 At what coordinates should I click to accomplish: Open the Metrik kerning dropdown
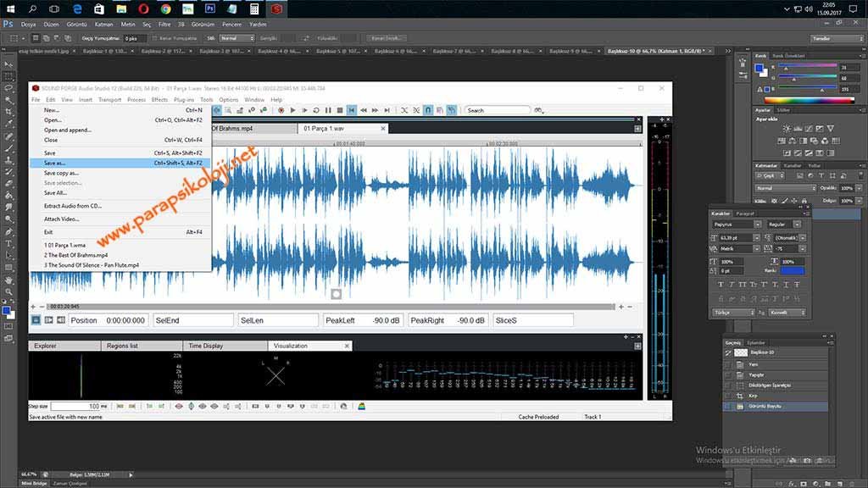click(756, 249)
